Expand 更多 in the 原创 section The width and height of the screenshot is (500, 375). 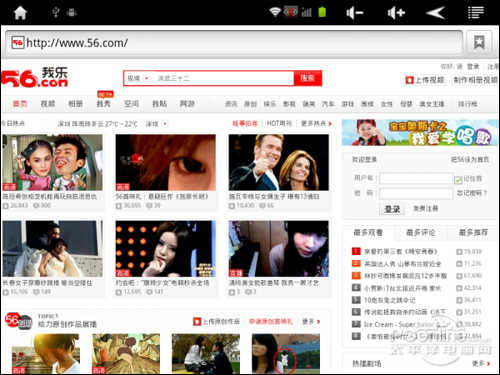pyautogui.click(x=311, y=322)
